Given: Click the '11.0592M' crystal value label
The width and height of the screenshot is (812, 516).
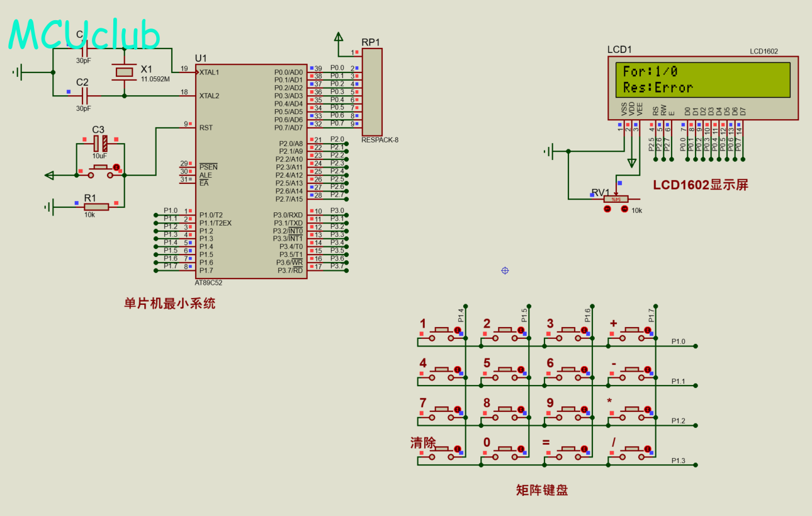Looking at the screenshot, I should coord(155,79).
